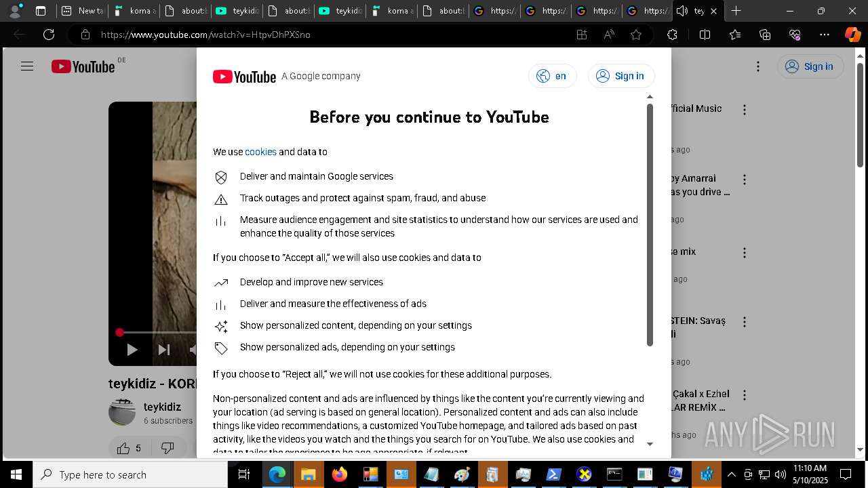This screenshot has width=868, height=488.
Task: Open Firefox from the taskbar
Action: click(x=339, y=474)
